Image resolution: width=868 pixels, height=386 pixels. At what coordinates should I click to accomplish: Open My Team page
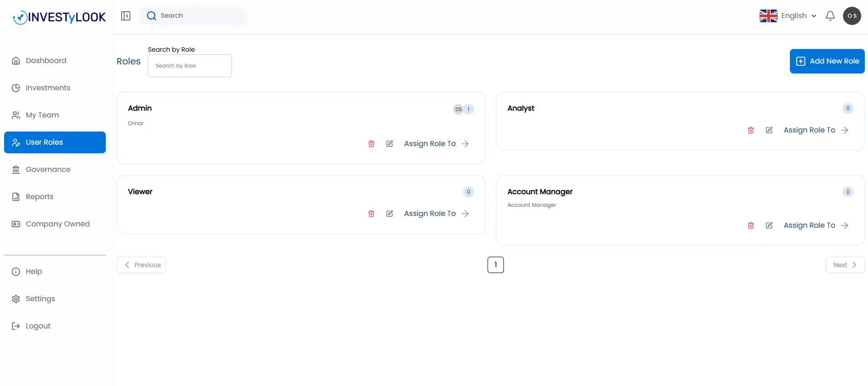55,115
